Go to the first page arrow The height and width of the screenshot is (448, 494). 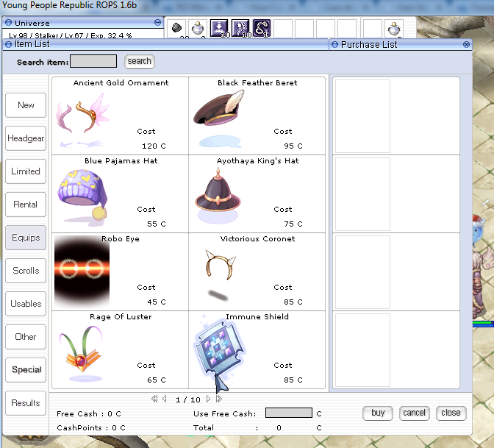pos(154,399)
